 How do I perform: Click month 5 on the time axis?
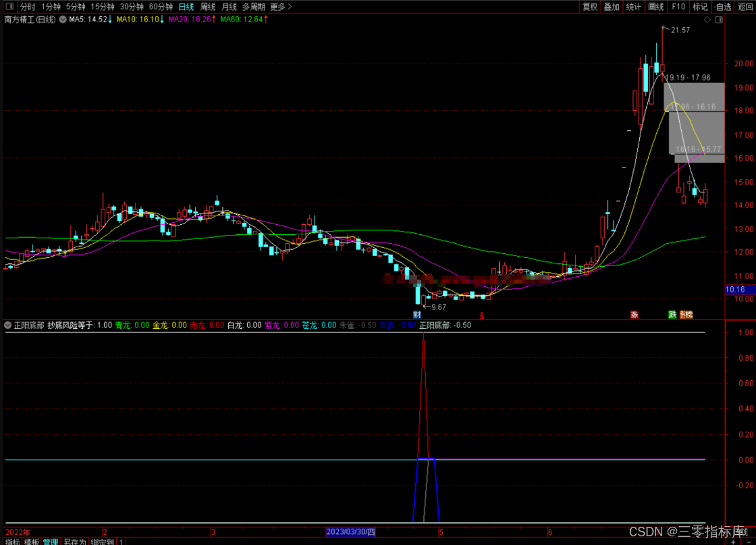[441, 532]
